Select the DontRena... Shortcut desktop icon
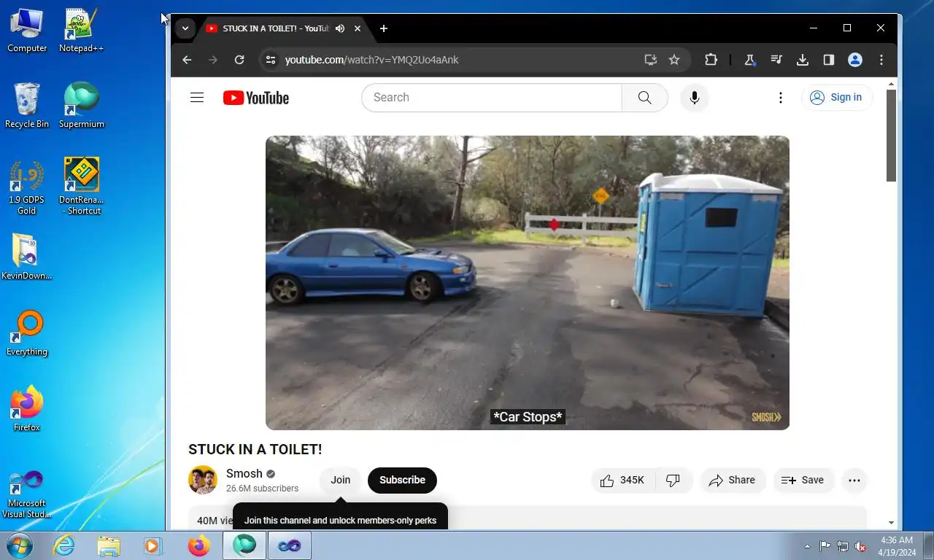The width and height of the screenshot is (934, 560). pos(81,187)
